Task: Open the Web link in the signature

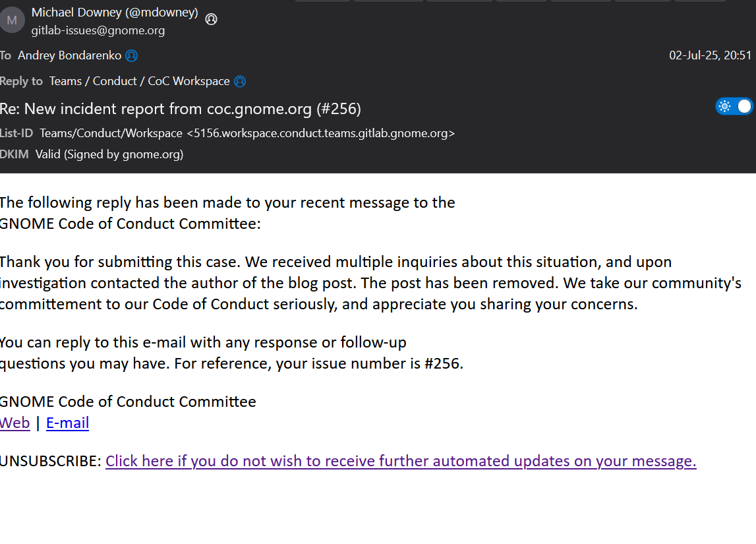Action: tap(15, 423)
